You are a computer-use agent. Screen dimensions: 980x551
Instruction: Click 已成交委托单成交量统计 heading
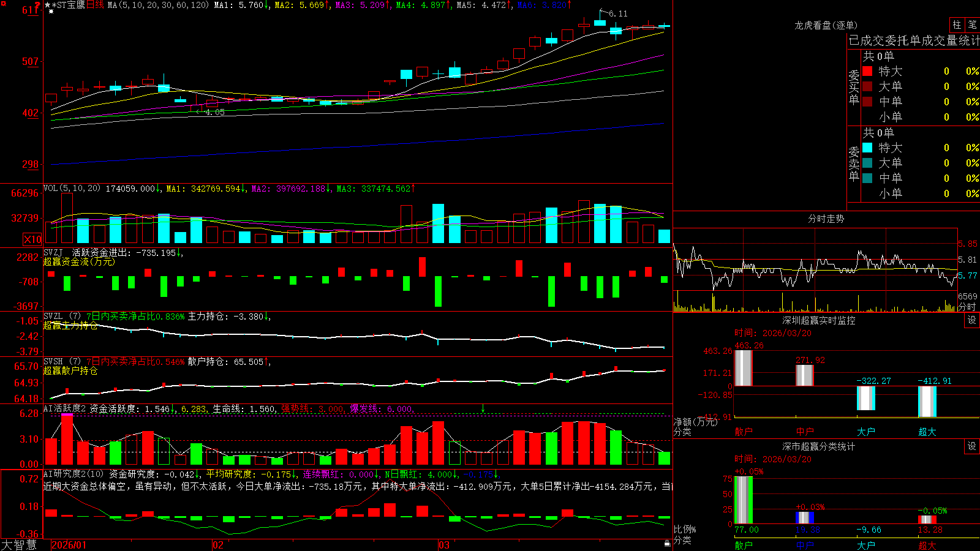[914, 40]
